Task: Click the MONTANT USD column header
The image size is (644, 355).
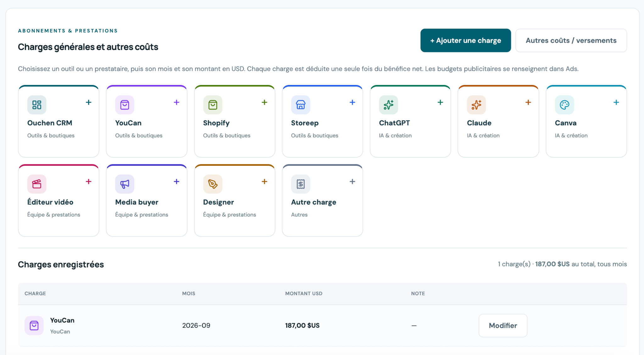Action: coord(304,293)
